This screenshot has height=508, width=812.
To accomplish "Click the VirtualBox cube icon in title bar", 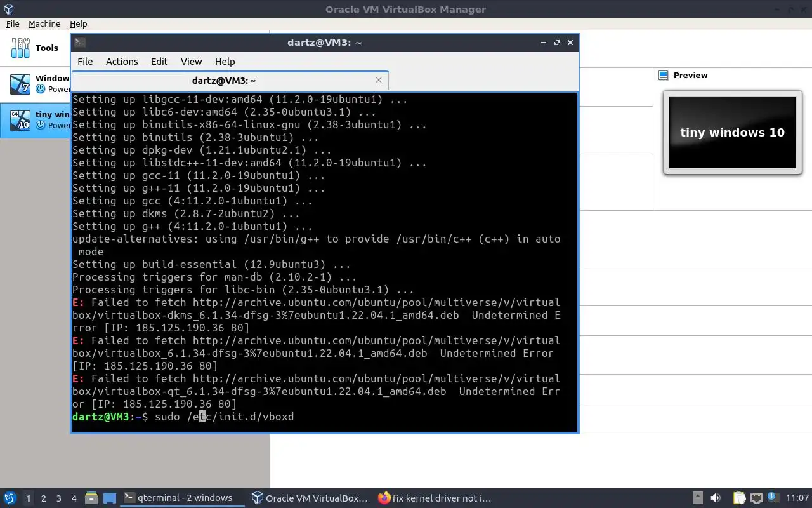I will coord(8,9).
